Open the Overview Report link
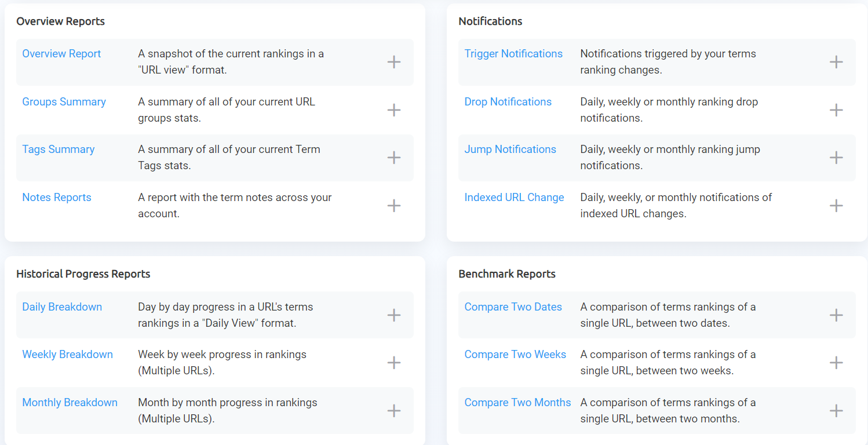 coord(61,54)
